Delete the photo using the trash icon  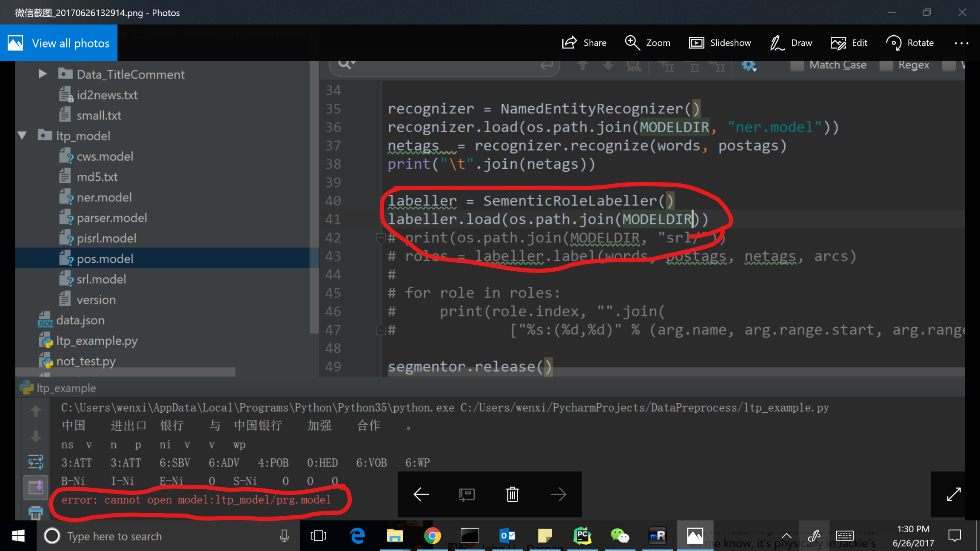click(512, 494)
